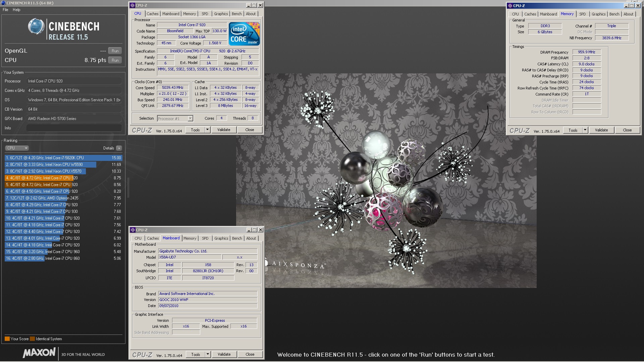Open About tab in top-left CPU-Z
The image size is (644, 362).
coord(251,14)
